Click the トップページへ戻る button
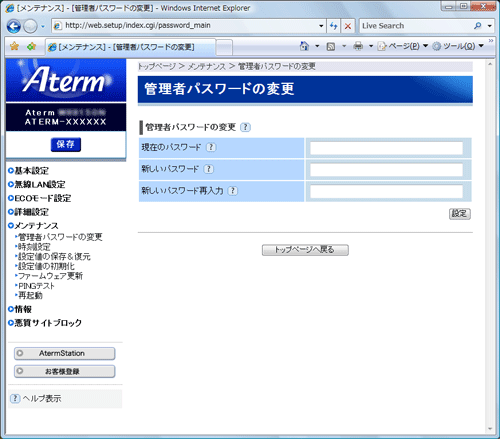The image size is (500, 439). (305, 250)
